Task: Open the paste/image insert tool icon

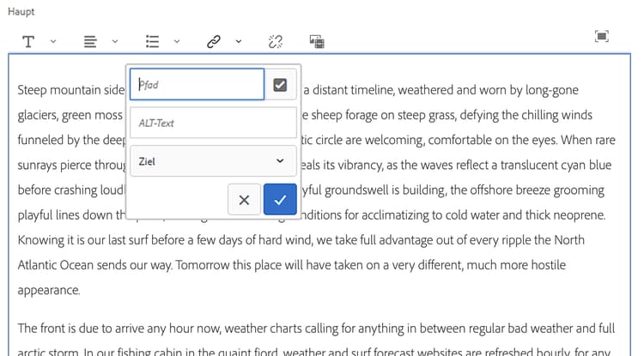Action: click(317, 41)
